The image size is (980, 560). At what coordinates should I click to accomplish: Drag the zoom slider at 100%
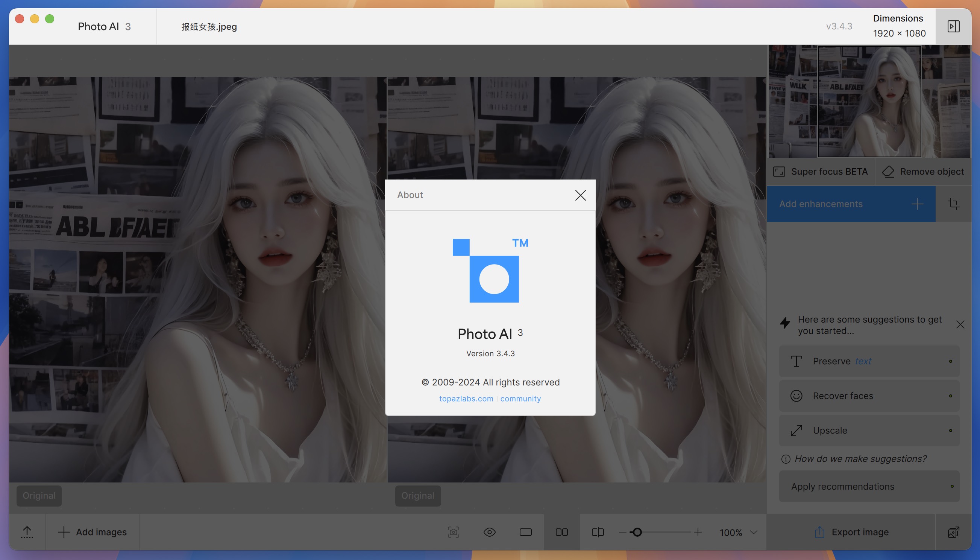(x=636, y=533)
